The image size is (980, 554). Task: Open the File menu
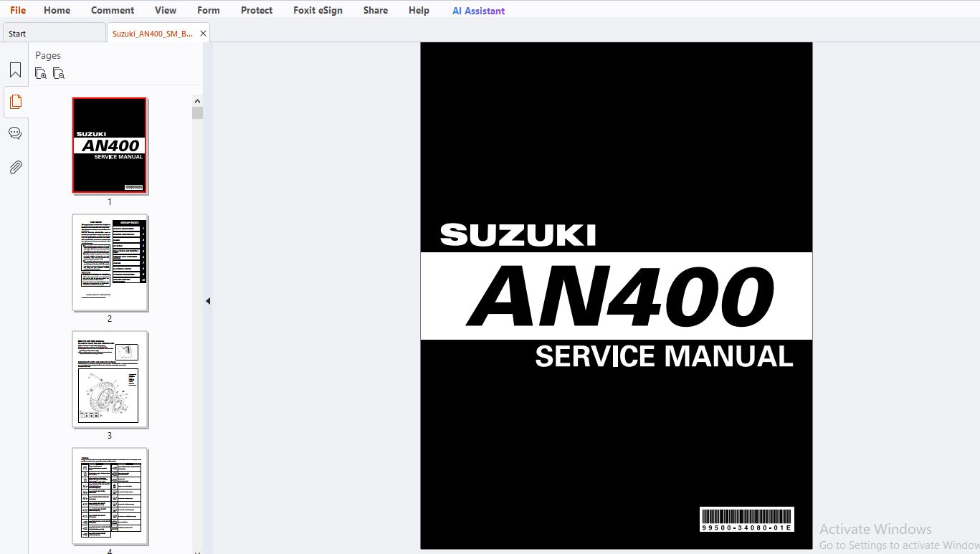(18, 10)
